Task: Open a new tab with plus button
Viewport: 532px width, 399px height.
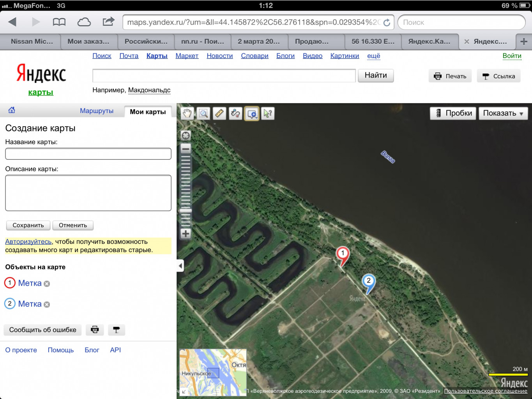Action: tap(524, 41)
